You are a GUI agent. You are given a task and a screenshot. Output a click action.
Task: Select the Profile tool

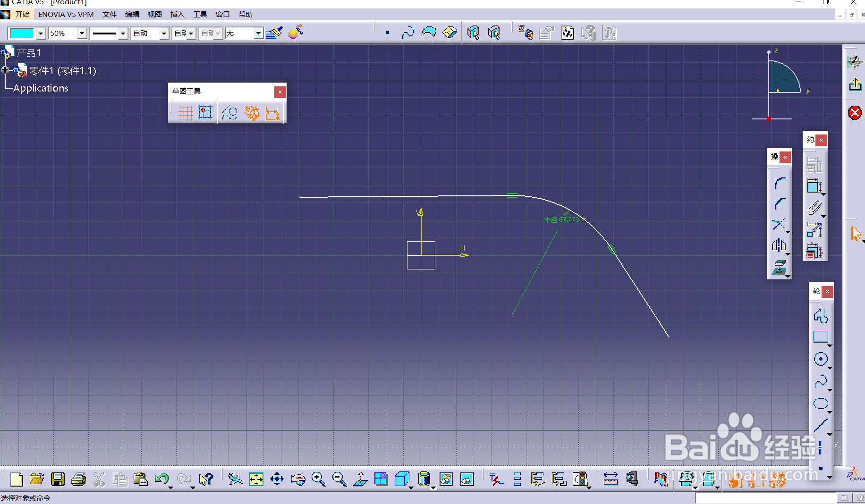821,315
